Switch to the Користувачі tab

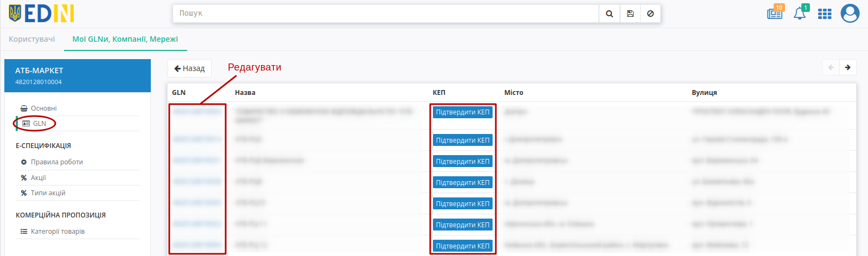(x=32, y=39)
